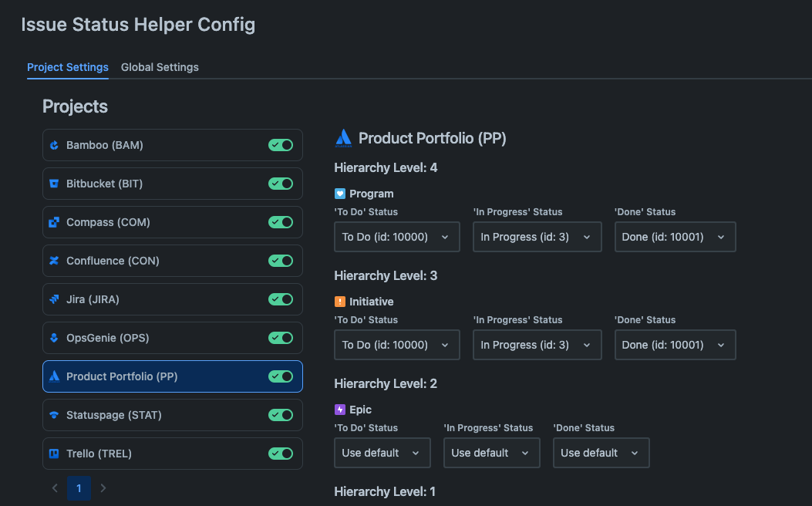Image resolution: width=812 pixels, height=506 pixels.
Task: Click the Confluence project icon
Action: (54, 261)
